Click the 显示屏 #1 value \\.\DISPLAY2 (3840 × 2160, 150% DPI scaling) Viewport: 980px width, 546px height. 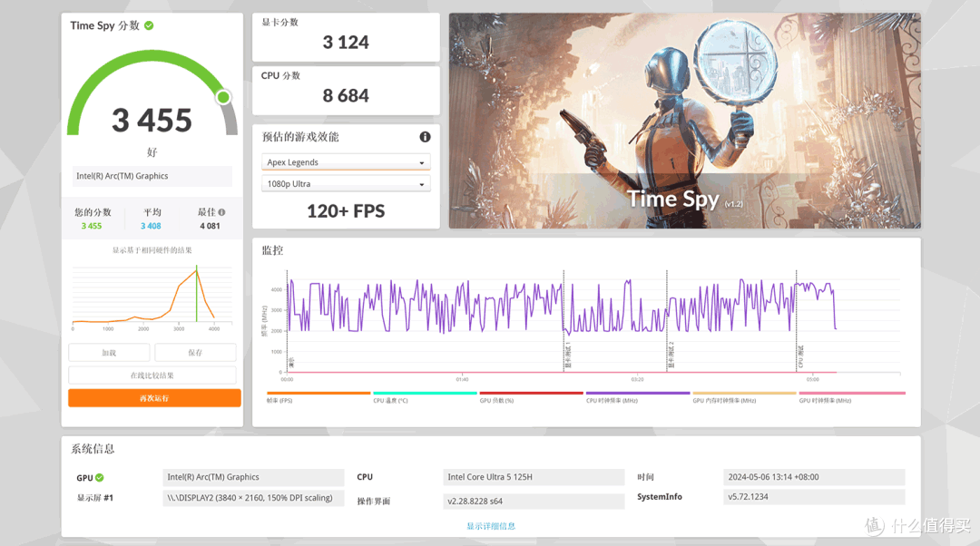click(x=253, y=498)
